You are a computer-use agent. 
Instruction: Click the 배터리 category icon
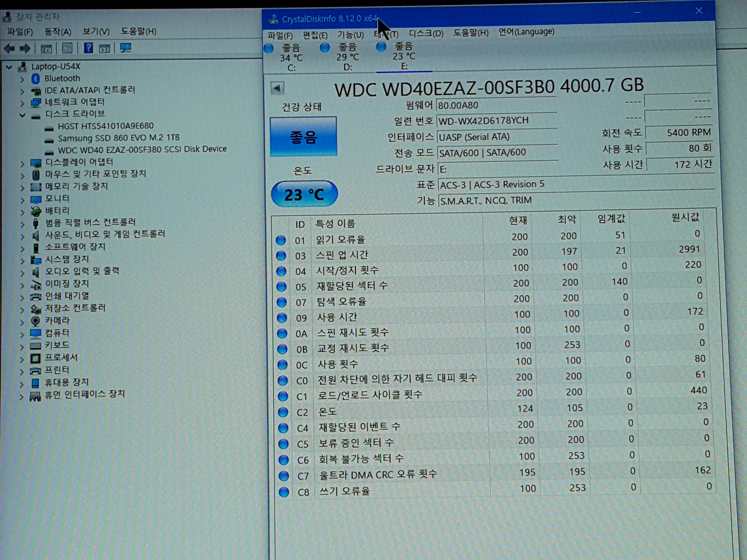35,211
